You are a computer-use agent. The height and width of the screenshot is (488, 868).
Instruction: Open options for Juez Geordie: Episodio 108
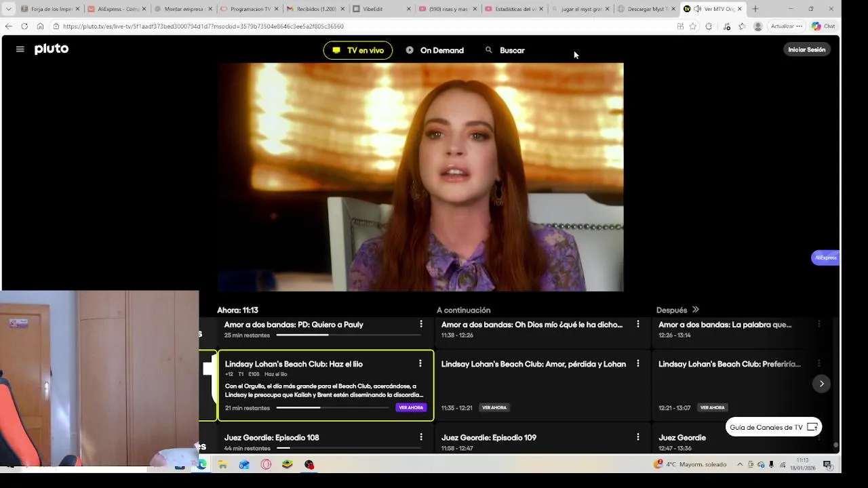(421, 437)
